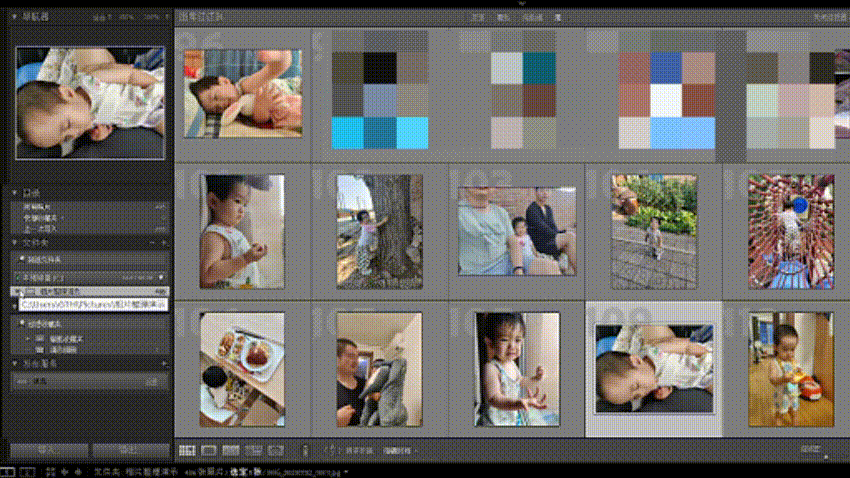
Task: Click the Export button
Action: (130, 450)
